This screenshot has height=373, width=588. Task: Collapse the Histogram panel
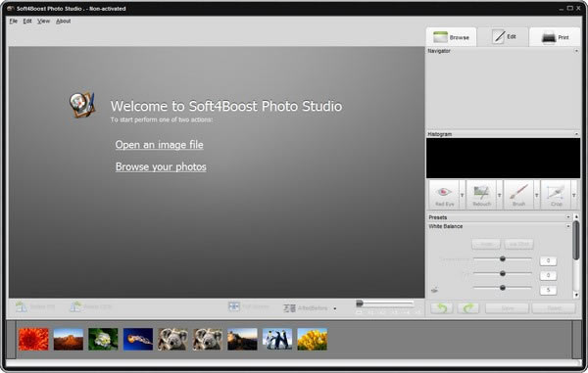point(576,134)
